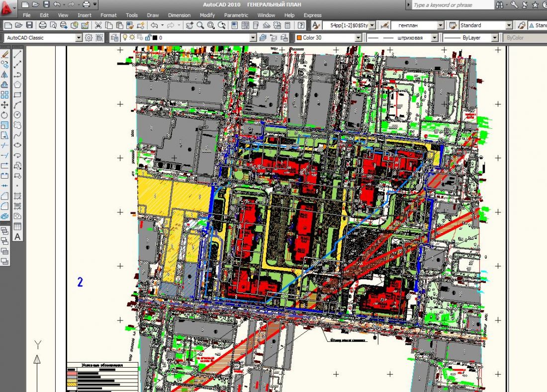Screen dimensions: 547x392
Task: Select the Fillet tool
Action: [x=5, y=206]
